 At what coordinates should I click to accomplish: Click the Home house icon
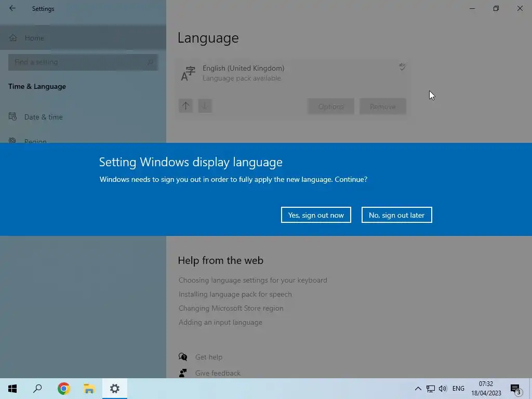pos(13,37)
